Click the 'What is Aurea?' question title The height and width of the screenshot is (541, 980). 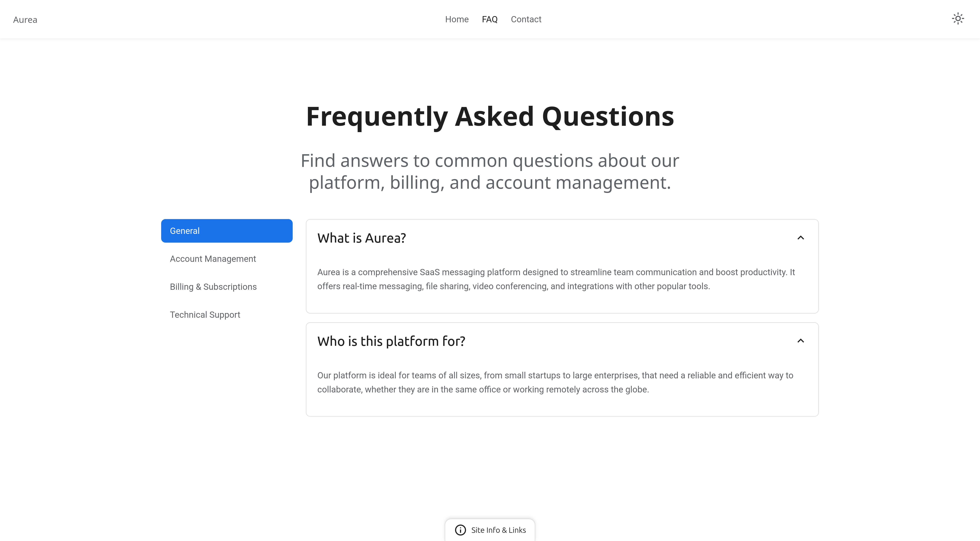[361, 238]
